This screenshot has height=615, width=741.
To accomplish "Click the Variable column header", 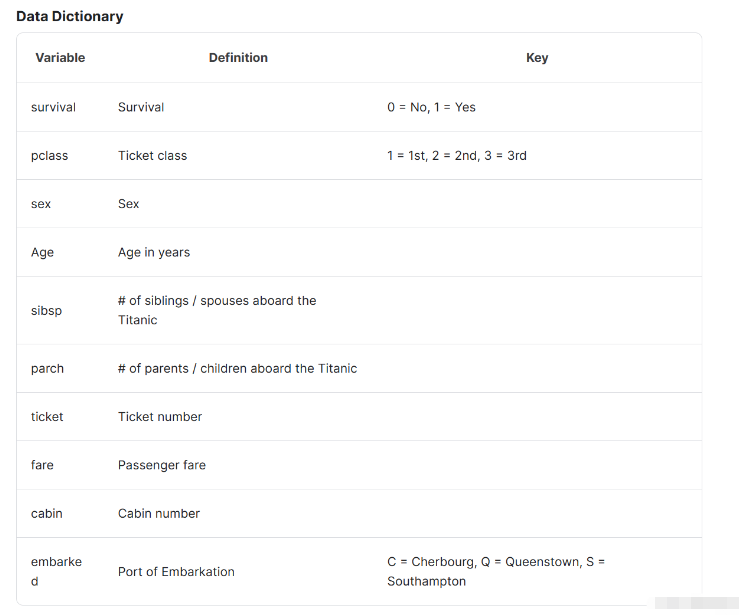I will click(x=60, y=58).
